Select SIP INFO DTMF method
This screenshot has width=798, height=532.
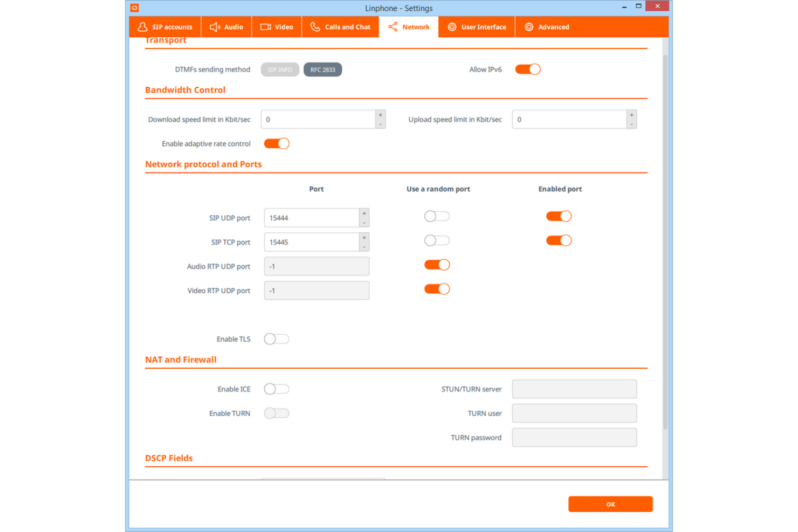click(x=280, y=70)
